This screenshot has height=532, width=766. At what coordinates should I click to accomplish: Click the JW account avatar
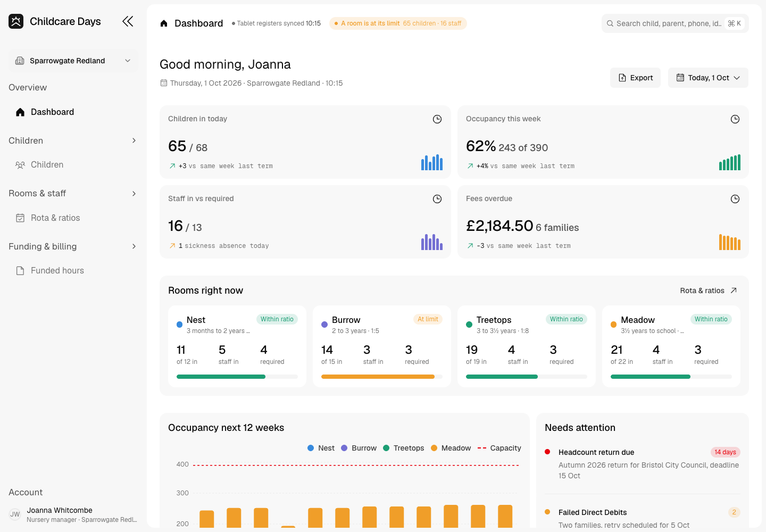tap(15, 514)
